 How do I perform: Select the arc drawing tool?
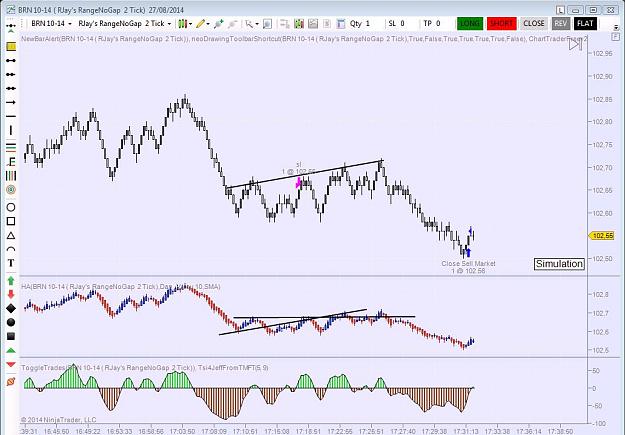click(x=11, y=249)
